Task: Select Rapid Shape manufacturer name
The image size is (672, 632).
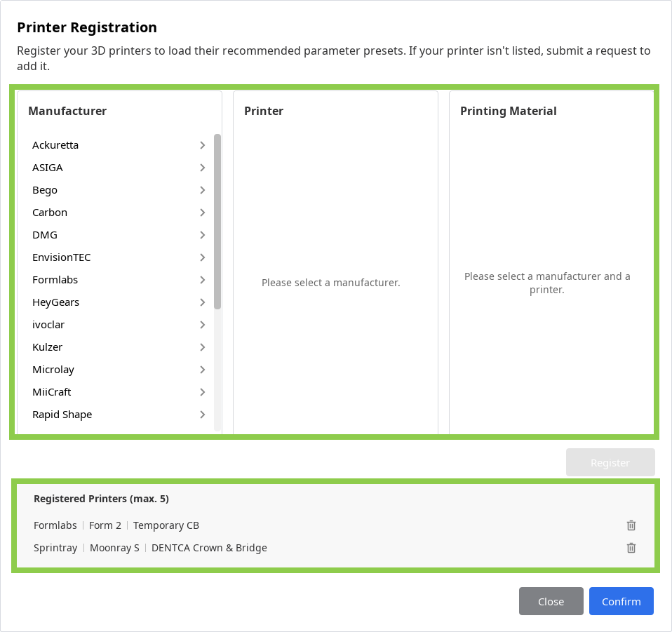Action: tap(62, 415)
